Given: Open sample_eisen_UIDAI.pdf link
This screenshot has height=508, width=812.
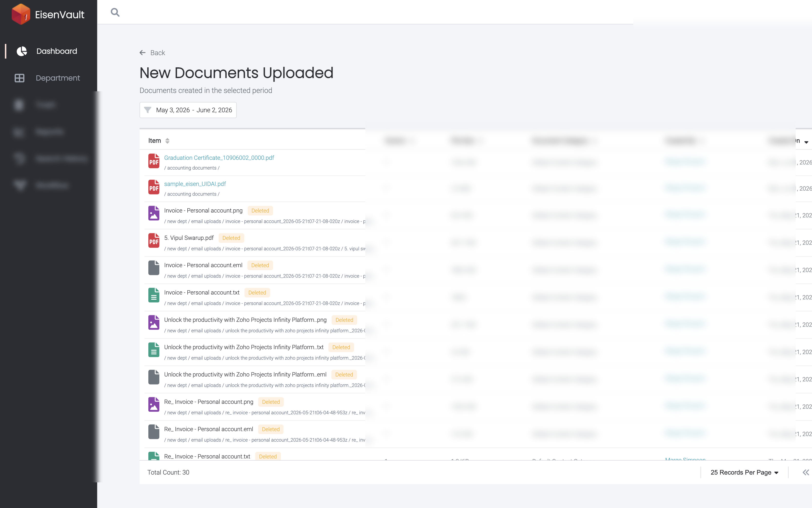Looking at the screenshot, I should coord(195,184).
